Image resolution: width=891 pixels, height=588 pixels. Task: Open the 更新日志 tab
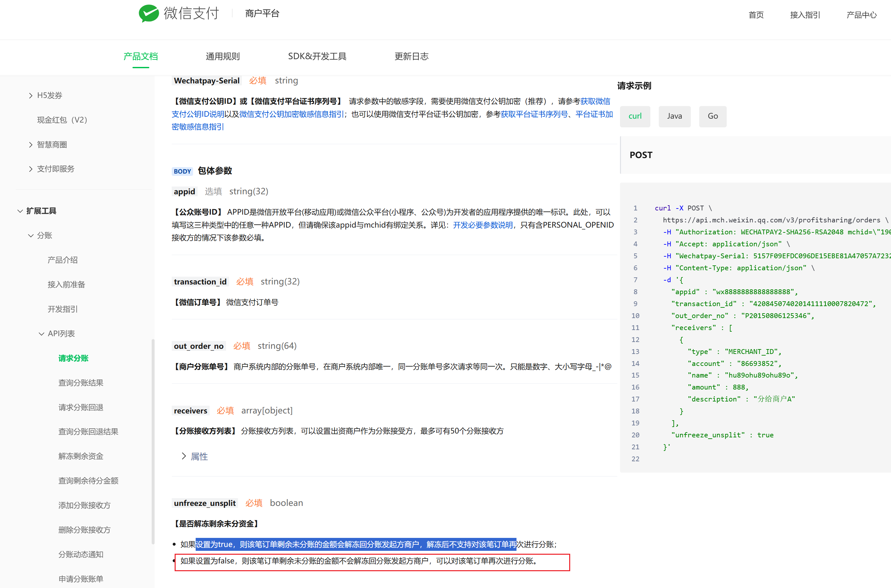pyautogui.click(x=411, y=56)
